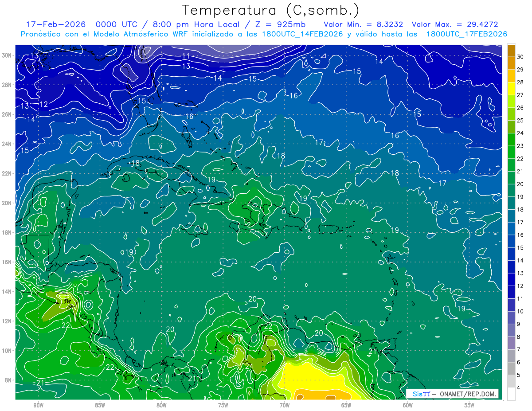The height and width of the screenshot is (411, 532).
Task: Click the "65W" longitude axis label
Action: tap(346, 406)
